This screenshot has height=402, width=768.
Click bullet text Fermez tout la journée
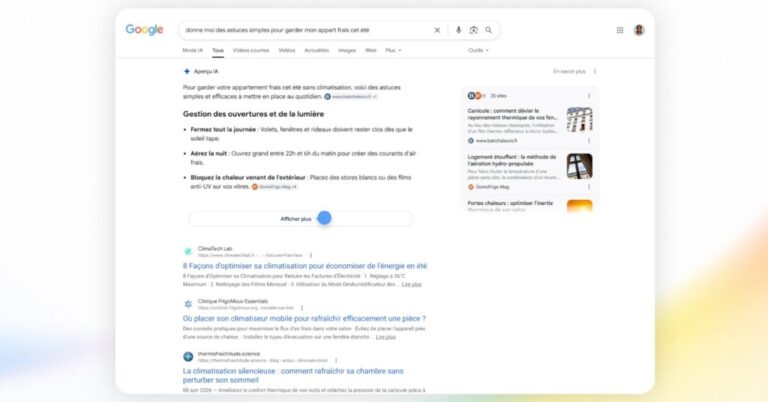[223, 130]
